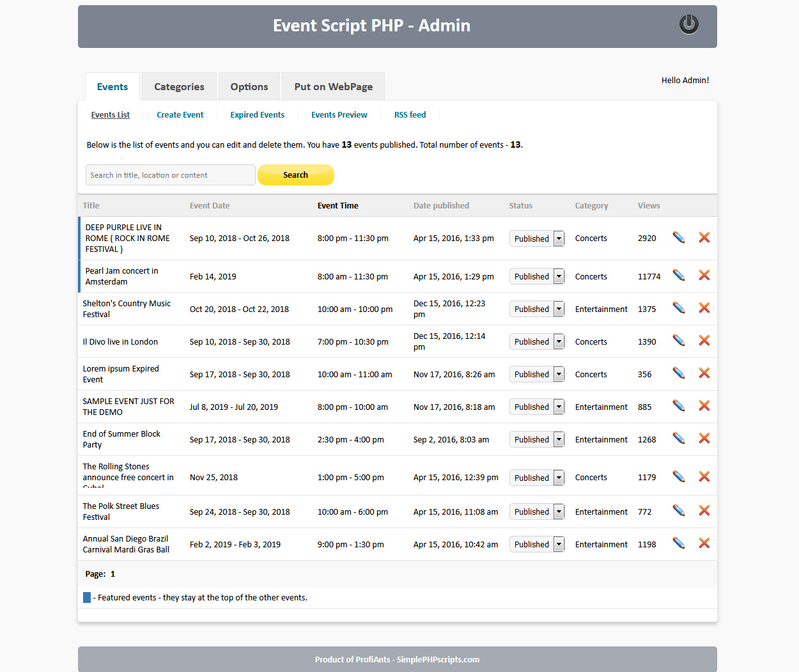Screen dimensions: 799x672
Task: Delete the SAMPLE EVENT JUST FOR THE DEMO
Action: [704, 405]
